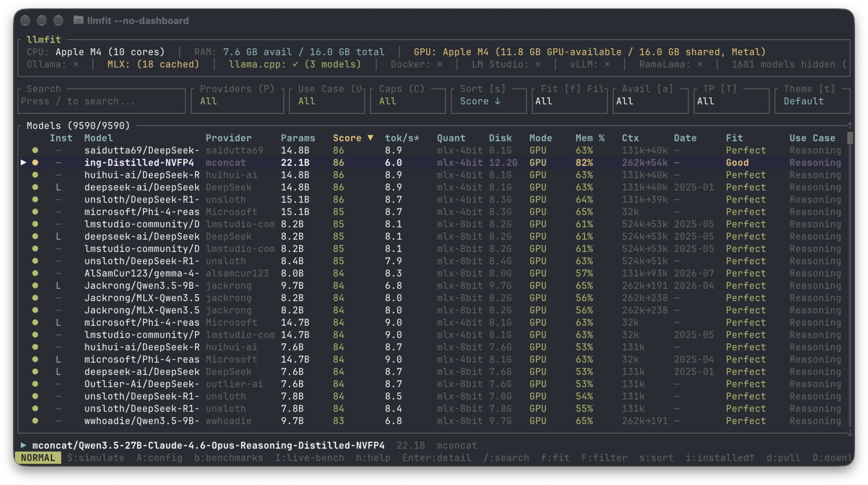This screenshot has width=868, height=485.
Task: Select the Outlier-Ai/DeepSeek- model name
Action: (x=142, y=384)
